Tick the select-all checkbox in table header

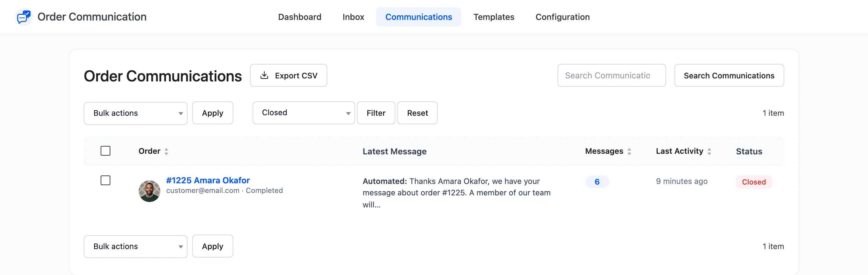pos(105,151)
